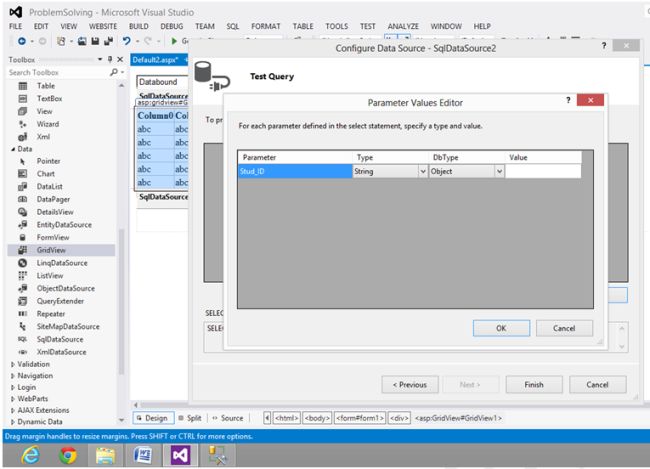Open the FORMAT menu
Viewport: 650px width, 469px height.
(x=266, y=26)
